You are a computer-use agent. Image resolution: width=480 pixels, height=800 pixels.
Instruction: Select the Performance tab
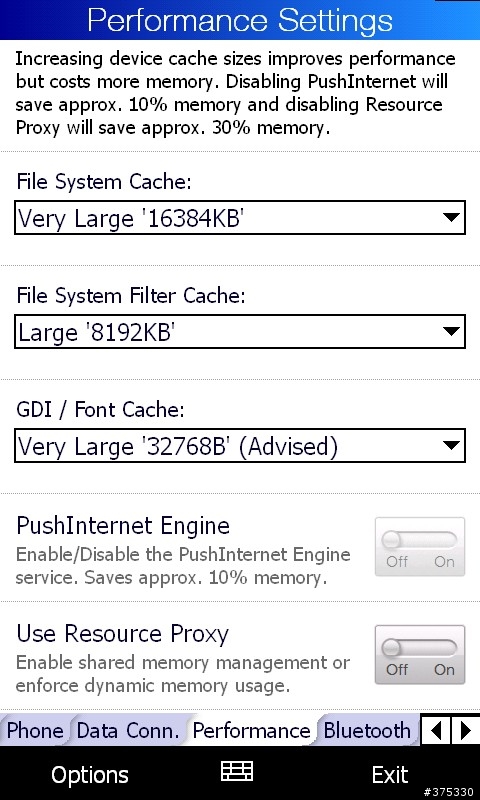point(251,731)
